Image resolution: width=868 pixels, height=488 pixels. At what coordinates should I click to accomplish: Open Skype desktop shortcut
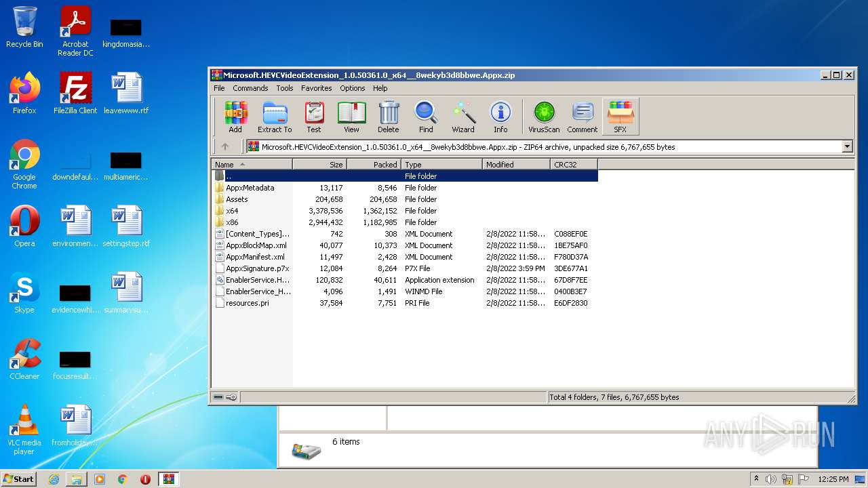pyautogui.click(x=24, y=292)
